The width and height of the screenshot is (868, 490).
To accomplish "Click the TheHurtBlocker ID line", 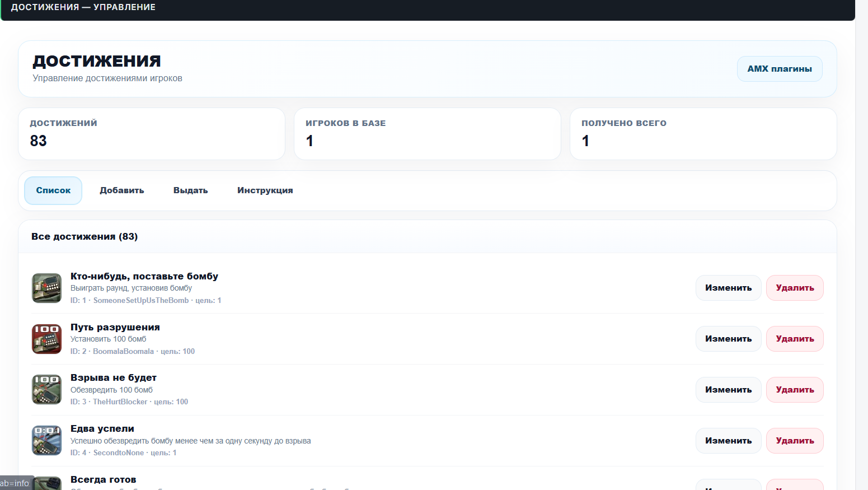I will (x=129, y=402).
